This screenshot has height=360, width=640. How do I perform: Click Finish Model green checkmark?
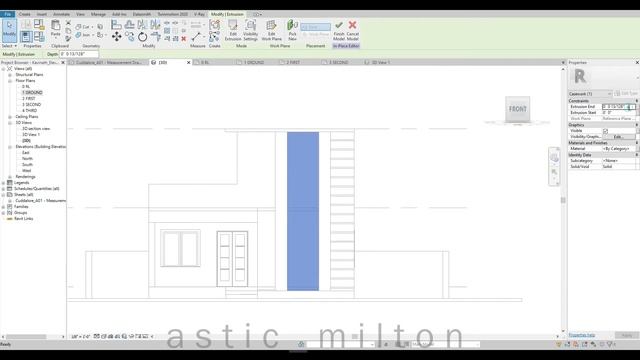tap(339, 30)
